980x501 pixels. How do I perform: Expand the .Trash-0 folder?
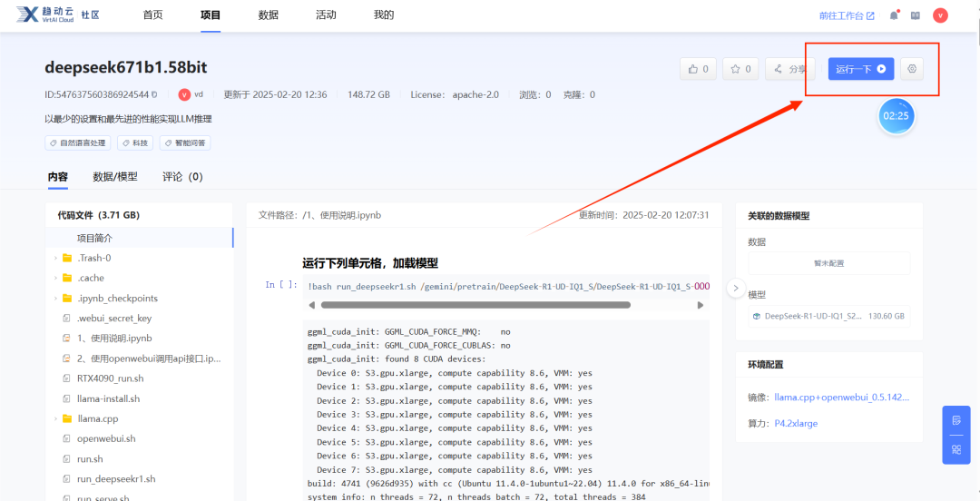55,259
